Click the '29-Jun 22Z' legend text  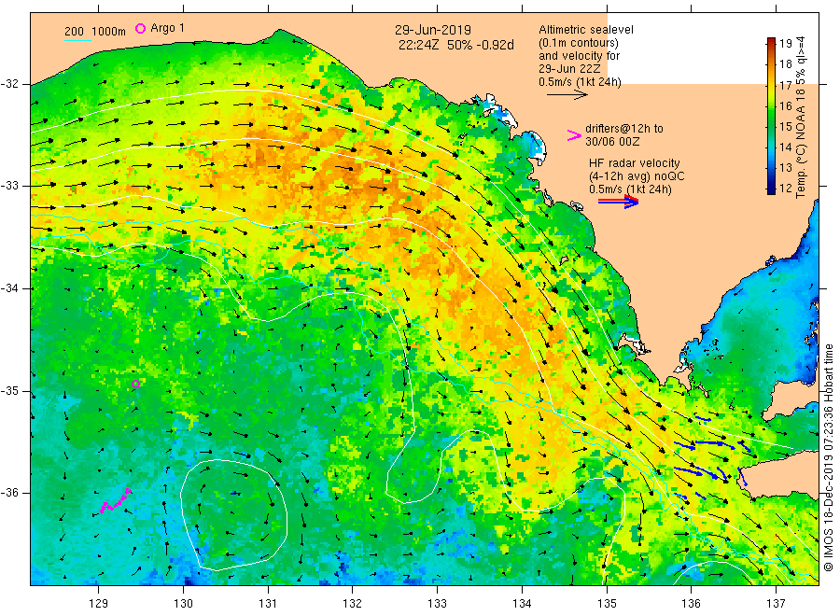point(569,69)
